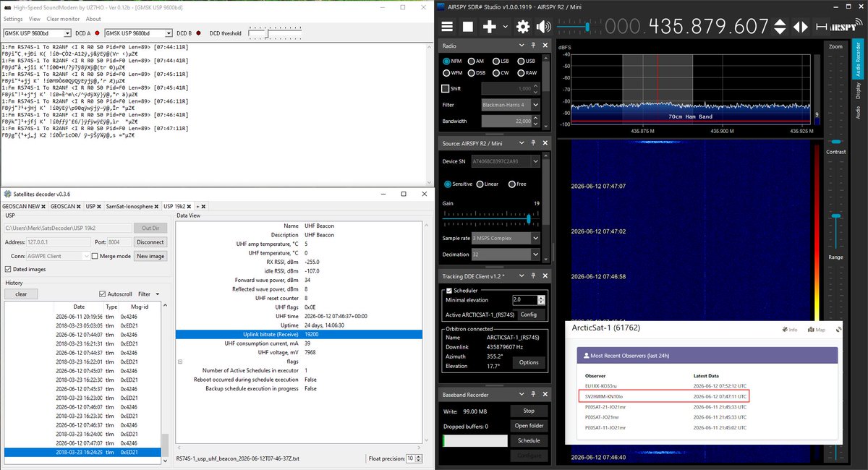Click the plus add-panel icon in SDR#

point(490,27)
